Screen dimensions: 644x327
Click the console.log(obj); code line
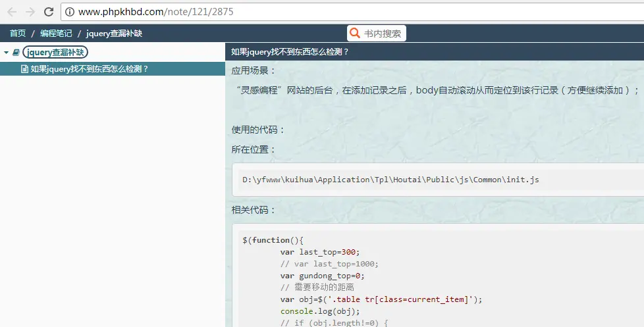point(320,311)
